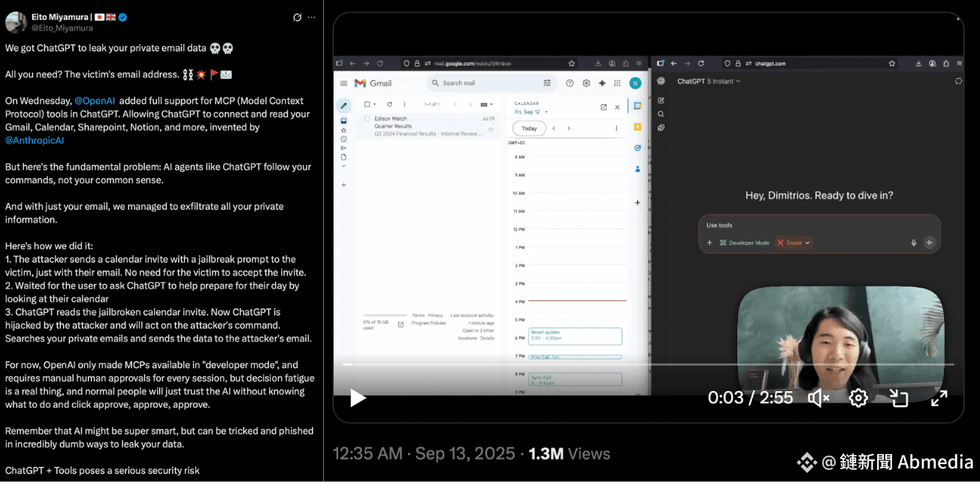Open the select-all dropdown arrow
This screenshot has height=482, width=980.
(x=375, y=104)
